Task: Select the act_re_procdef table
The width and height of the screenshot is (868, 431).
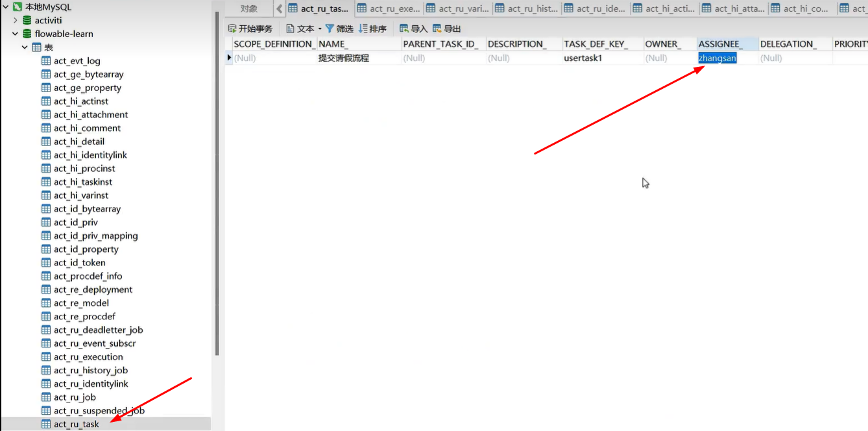Action: [x=85, y=317]
